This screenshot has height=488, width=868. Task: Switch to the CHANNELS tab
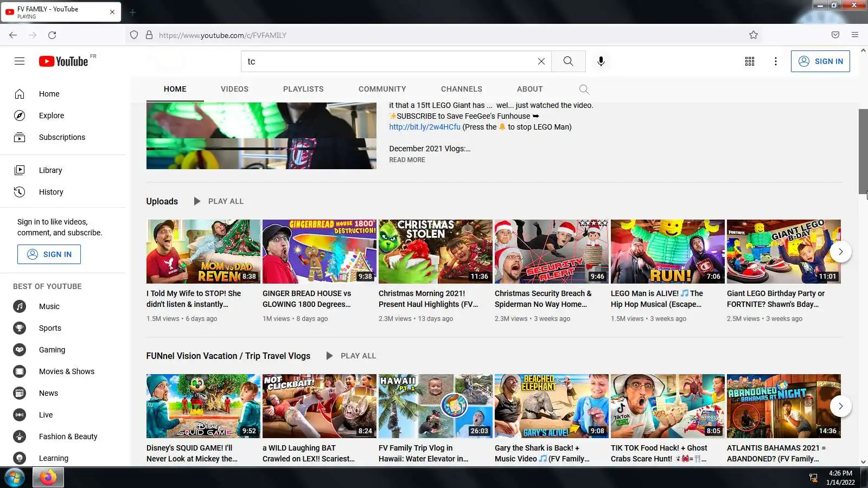point(462,89)
